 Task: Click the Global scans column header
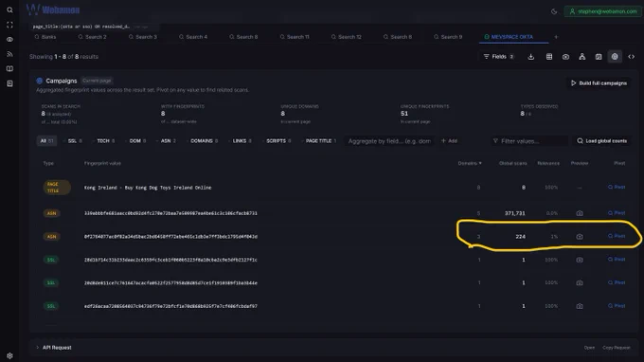click(x=512, y=163)
